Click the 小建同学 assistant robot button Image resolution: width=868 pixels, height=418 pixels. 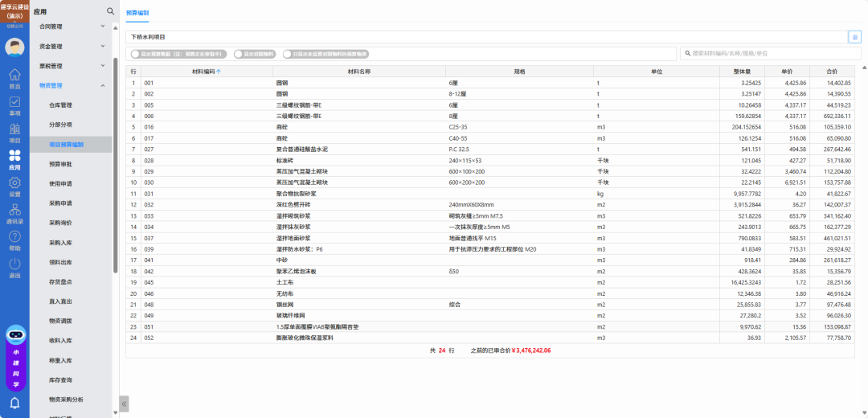coord(14,359)
